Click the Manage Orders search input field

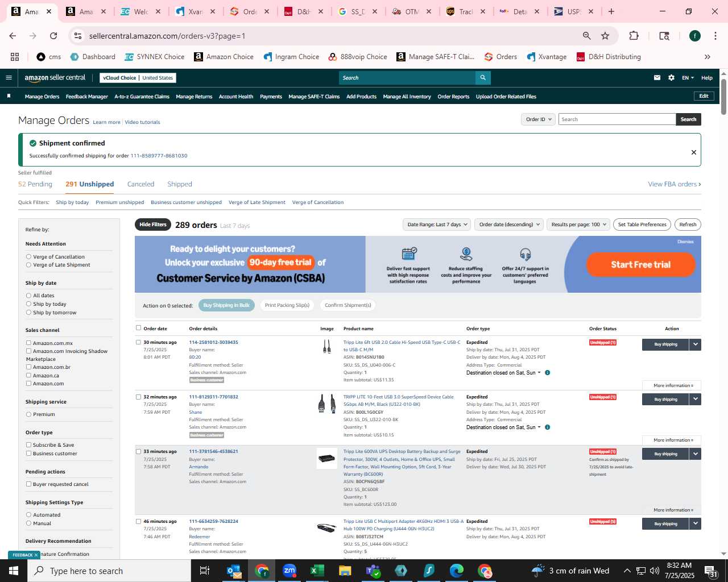pyautogui.click(x=617, y=119)
